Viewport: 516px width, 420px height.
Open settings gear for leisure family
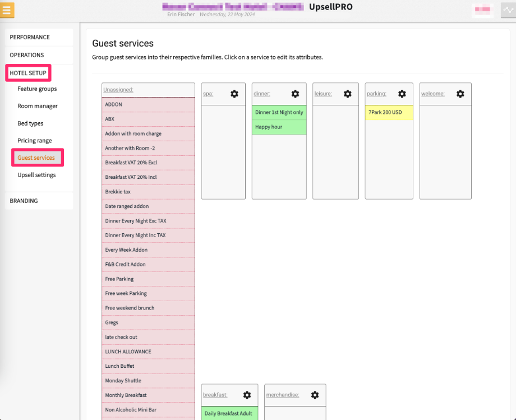pyautogui.click(x=348, y=94)
